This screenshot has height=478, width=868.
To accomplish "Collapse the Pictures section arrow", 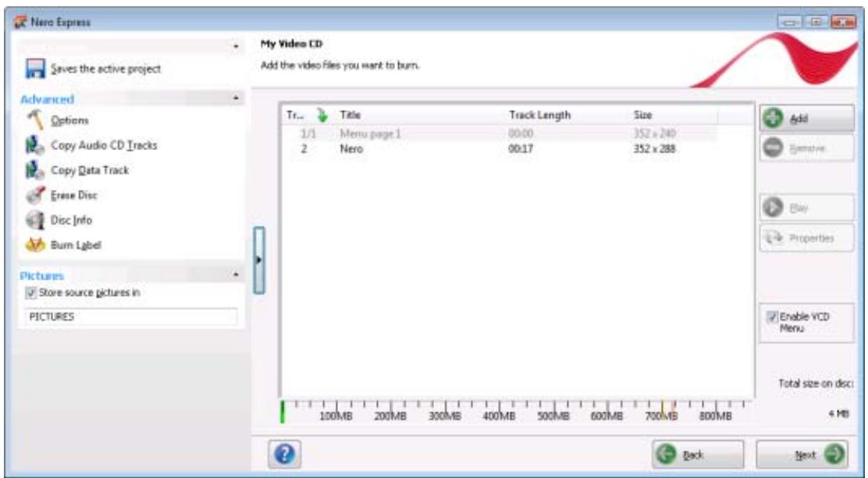I will pyautogui.click(x=237, y=274).
